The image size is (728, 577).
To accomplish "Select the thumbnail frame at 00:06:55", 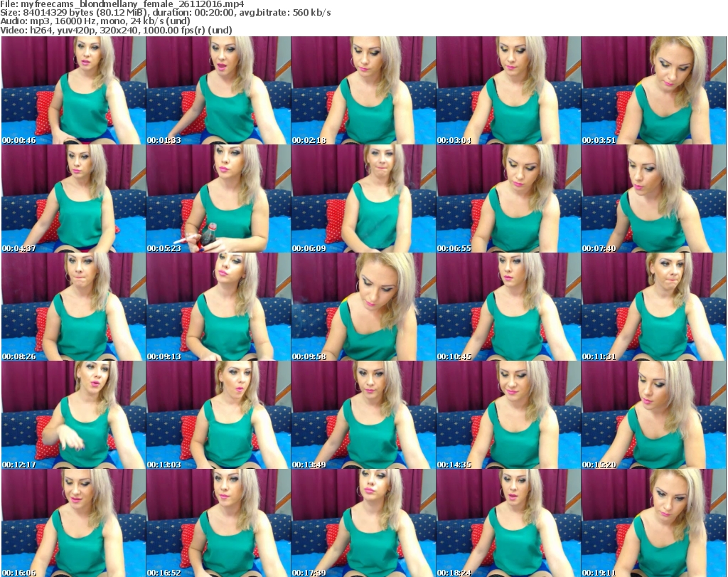I will tap(508, 198).
